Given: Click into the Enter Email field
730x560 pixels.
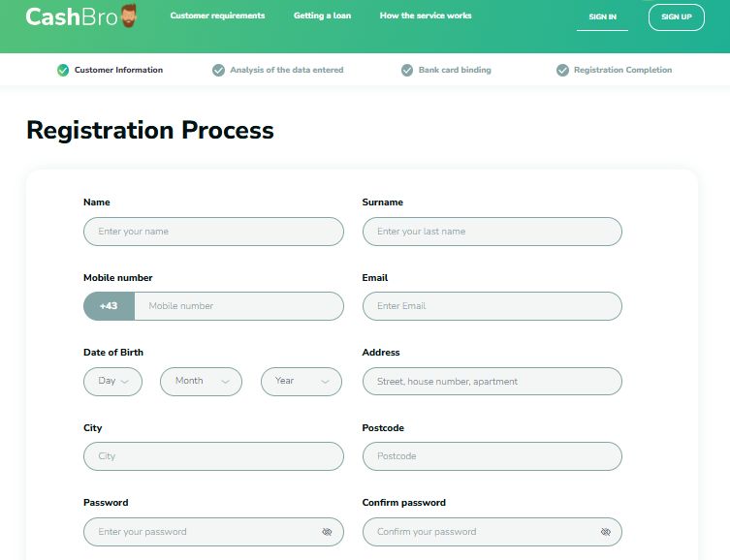Looking at the screenshot, I should tap(492, 306).
